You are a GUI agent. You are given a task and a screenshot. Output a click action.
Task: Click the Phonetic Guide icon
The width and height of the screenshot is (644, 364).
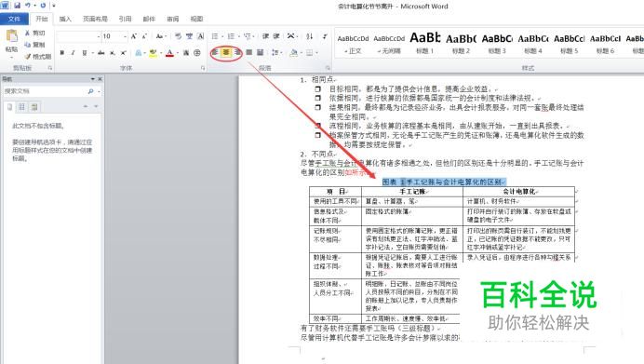(189, 36)
